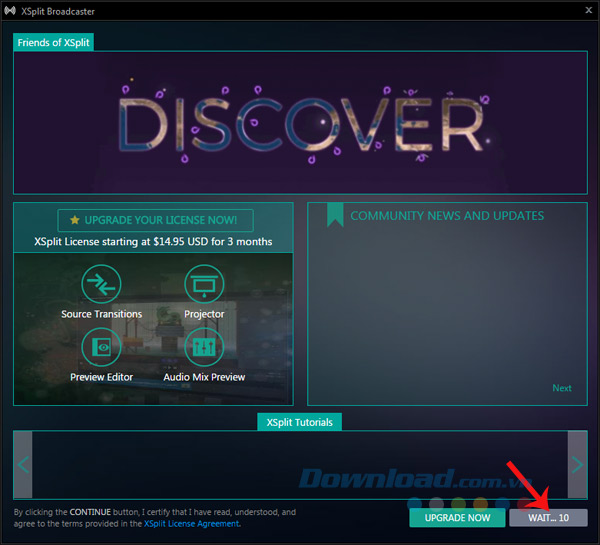Click the XSplit Broadcaster window title text
600x545 pixels.
pos(58,11)
